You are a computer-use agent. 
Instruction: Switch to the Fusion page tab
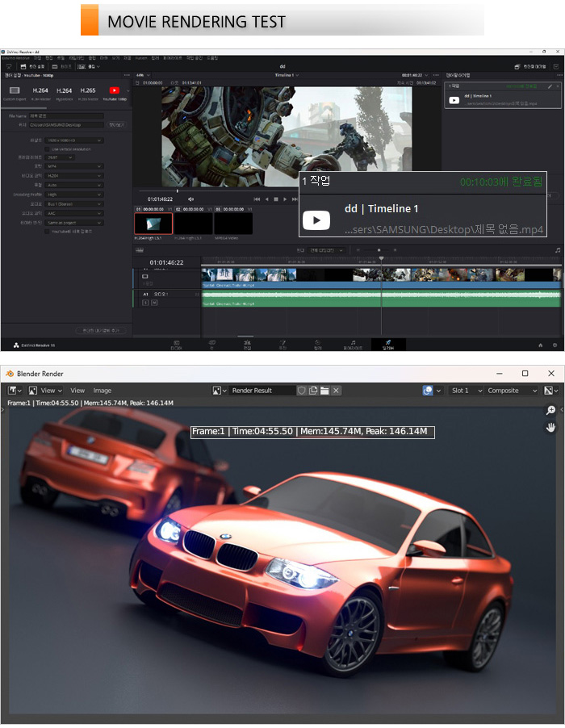(x=282, y=345)
